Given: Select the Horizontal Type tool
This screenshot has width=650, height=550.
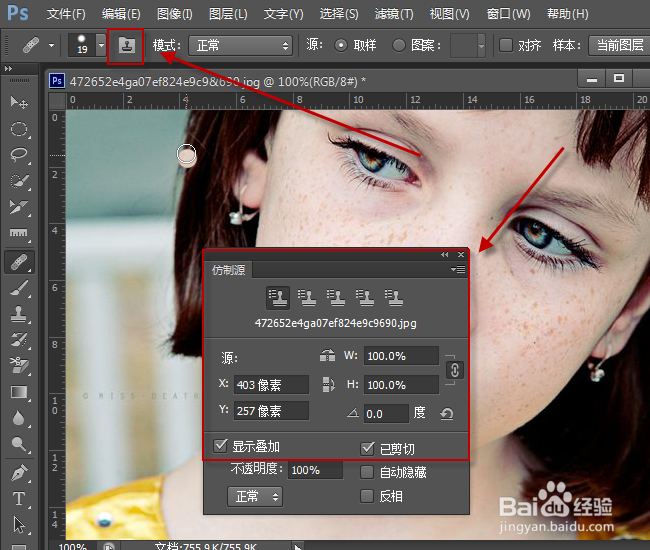Looking at the screenshot, I should point(19,499).
